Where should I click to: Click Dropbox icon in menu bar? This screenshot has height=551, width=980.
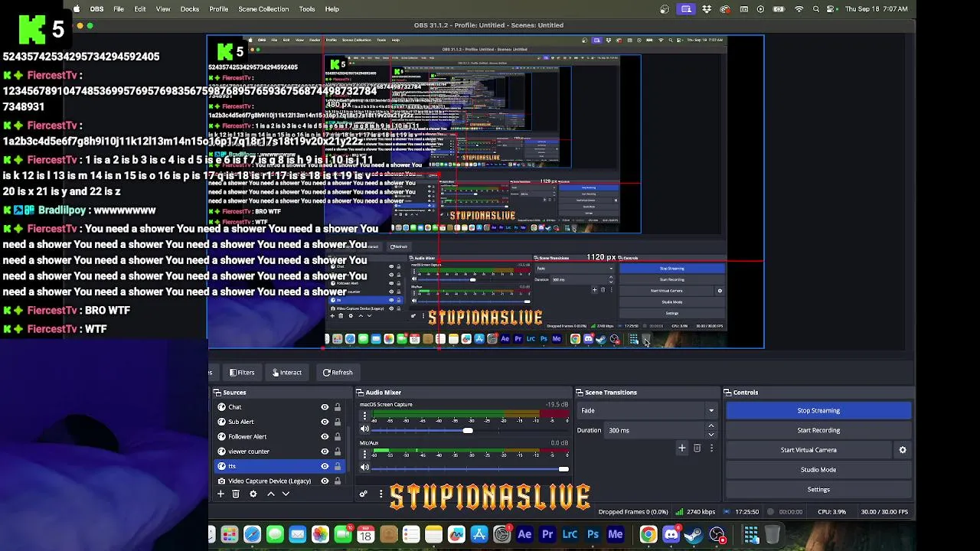point(706,9)
